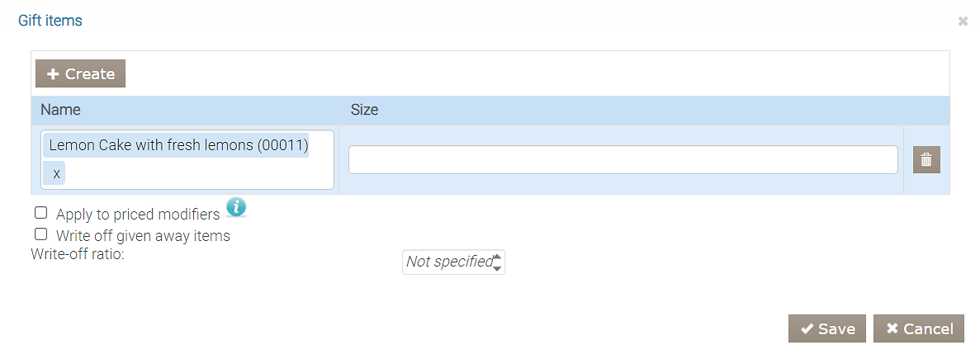Select the Lemon Cake with fresh lemons tag
This screenshot has width=980, height=359.
[x=178, y=145]
